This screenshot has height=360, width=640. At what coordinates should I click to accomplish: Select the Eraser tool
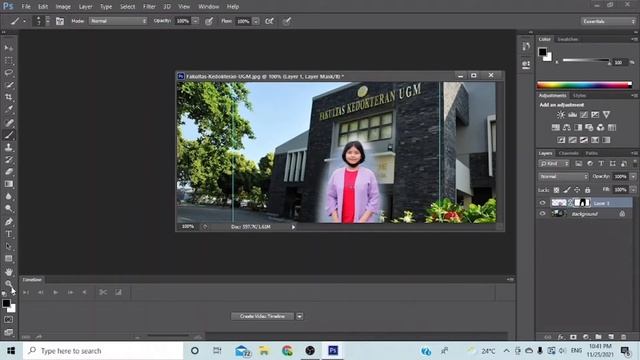pyautogui.click(x=9, y=171)
